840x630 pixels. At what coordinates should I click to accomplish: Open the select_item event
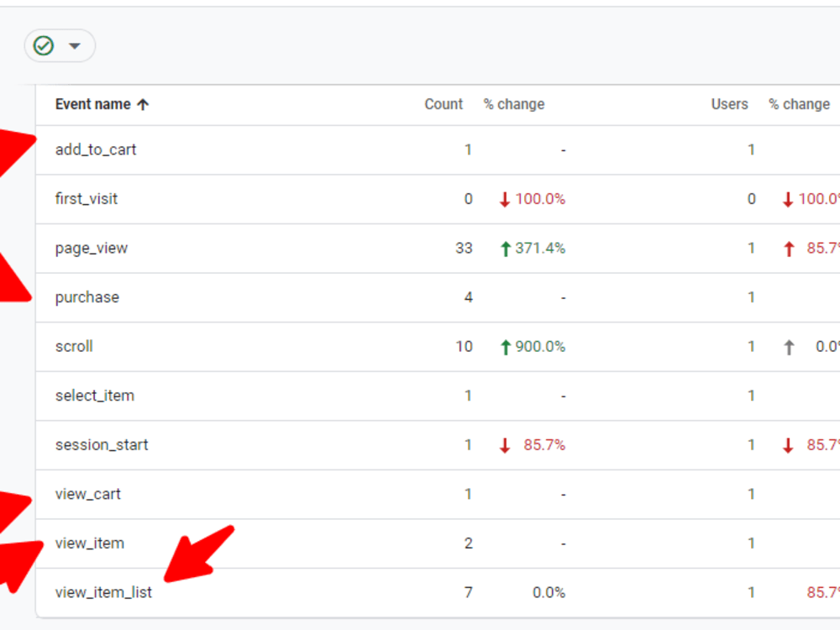pos(95,396)
